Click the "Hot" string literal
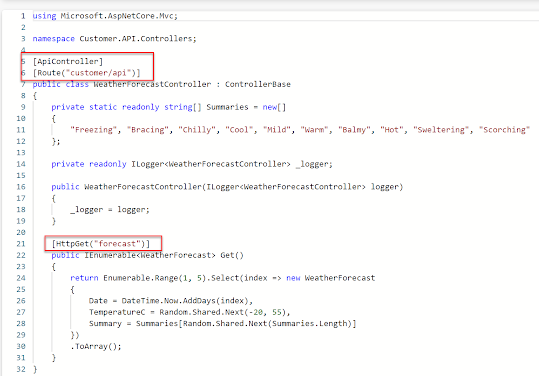 click(391, 130)
